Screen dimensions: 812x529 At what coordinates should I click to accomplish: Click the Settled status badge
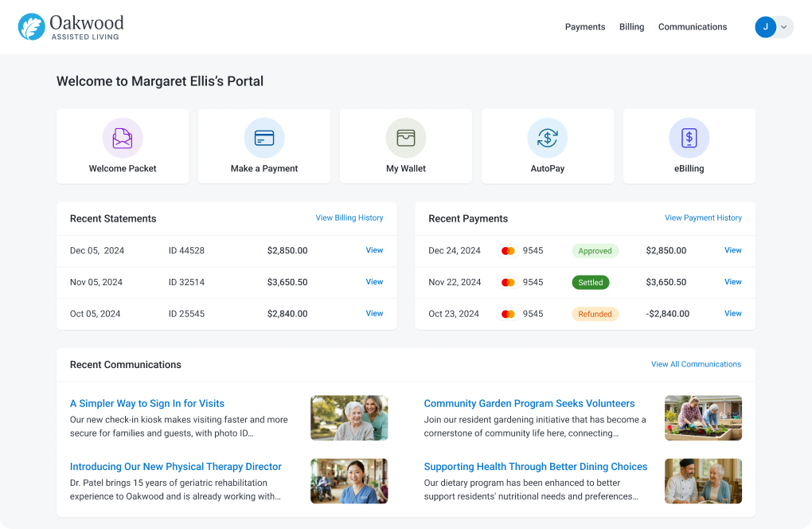pyautogui.click(x=591, y=282)
